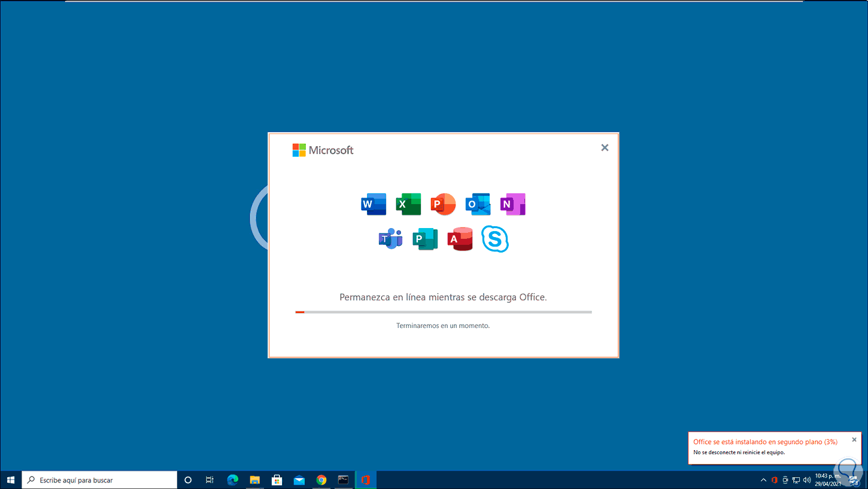Open Meet Now from the system tray

tap(785, 480)
